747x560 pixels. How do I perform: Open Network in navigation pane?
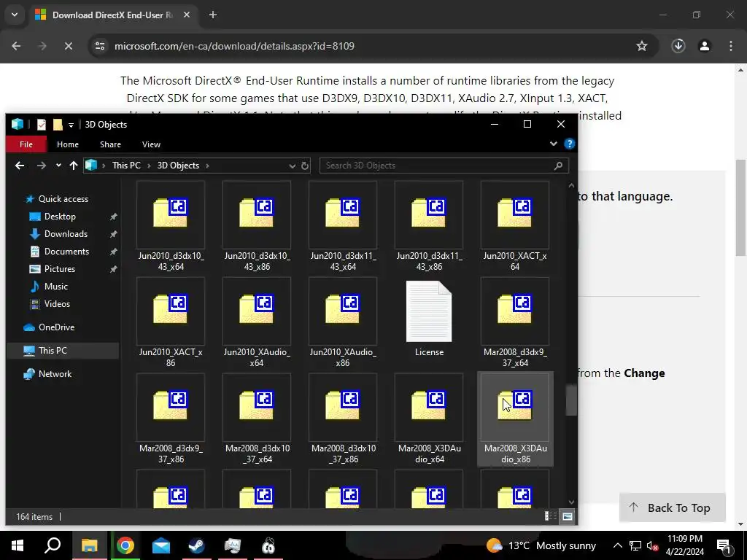[55, 374]
